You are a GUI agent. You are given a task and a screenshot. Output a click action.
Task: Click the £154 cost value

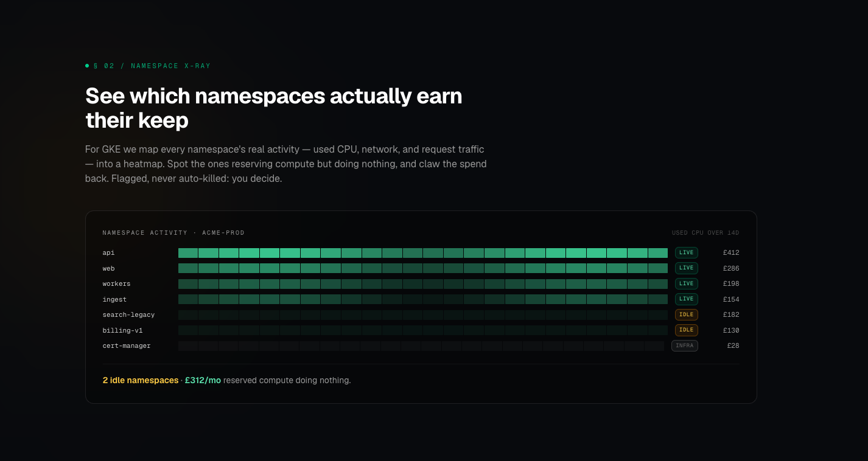coord(731,299)
